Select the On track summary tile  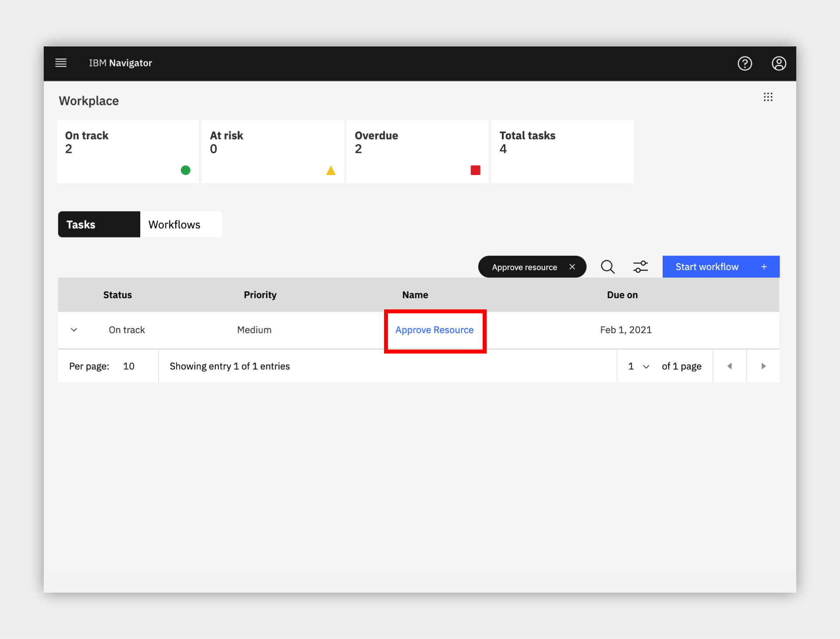point(127,151)
